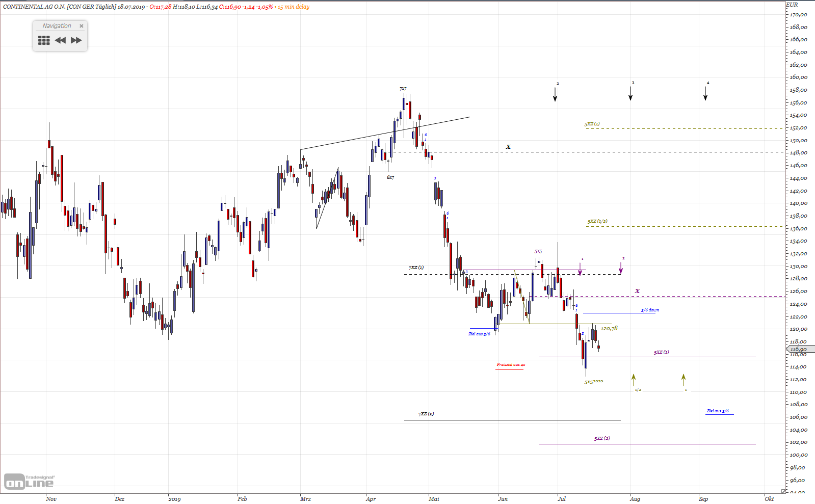Screen dimensions: 815x504
Task: Click the chart corner resize icon
Action: [784, 492]
